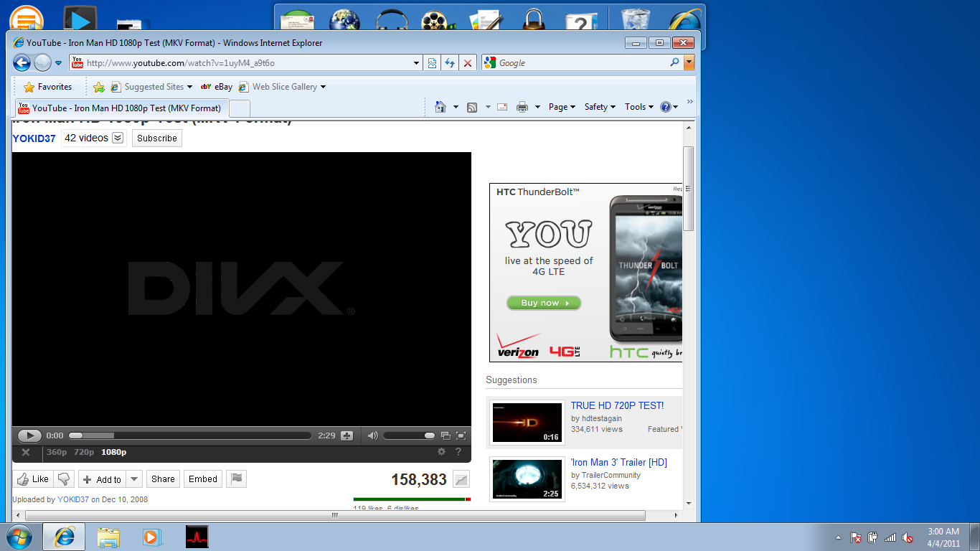
Task: Expand the address bar autocomplete dropdown
Action: click(x=417, y=63)
